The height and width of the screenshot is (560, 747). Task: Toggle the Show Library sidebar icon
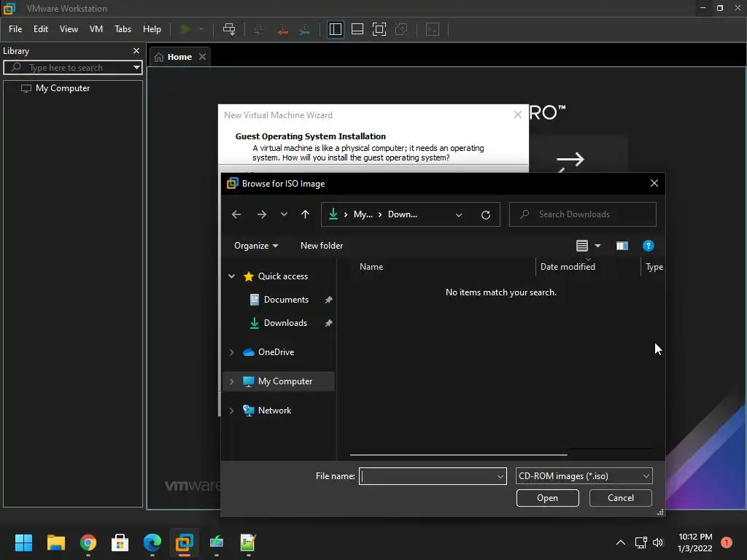[336, 29]
